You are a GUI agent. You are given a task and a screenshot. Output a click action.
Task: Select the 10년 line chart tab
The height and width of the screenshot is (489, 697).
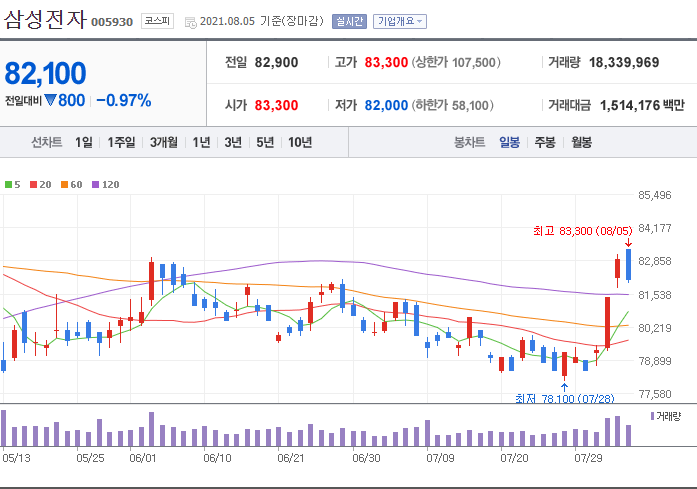click(300, 142)
